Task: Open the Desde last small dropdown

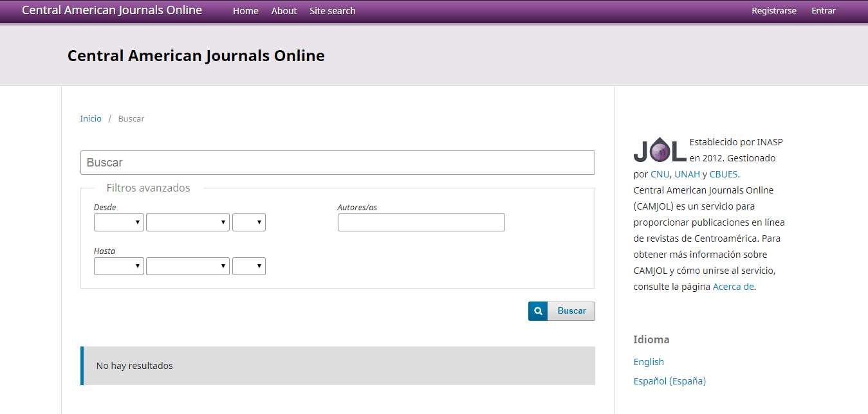Action: pyautogui.click(x=249, y=222)
